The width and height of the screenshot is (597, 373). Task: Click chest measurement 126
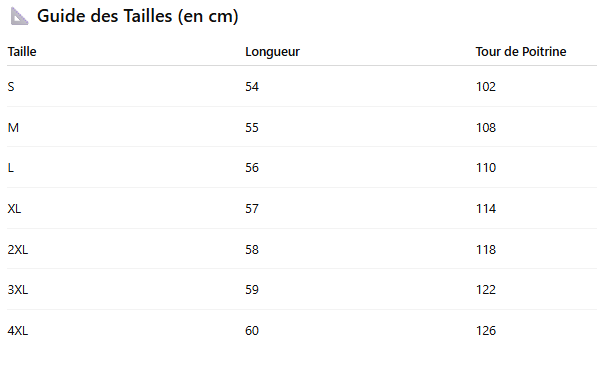pyautogui.click(x=486, y=331)
